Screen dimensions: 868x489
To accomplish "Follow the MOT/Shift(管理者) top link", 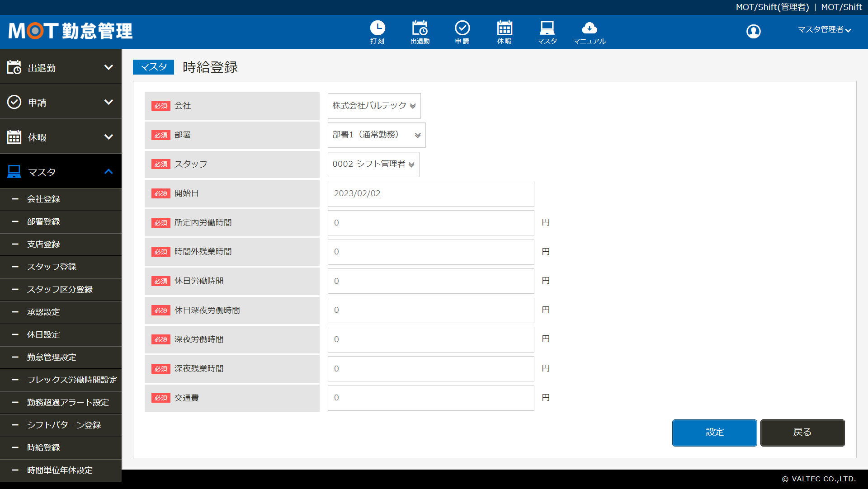I will (772, 7).
